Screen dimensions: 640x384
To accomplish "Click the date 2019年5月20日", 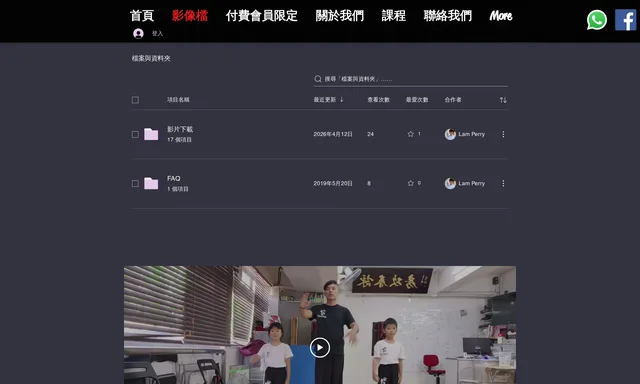I will (333, 183).
